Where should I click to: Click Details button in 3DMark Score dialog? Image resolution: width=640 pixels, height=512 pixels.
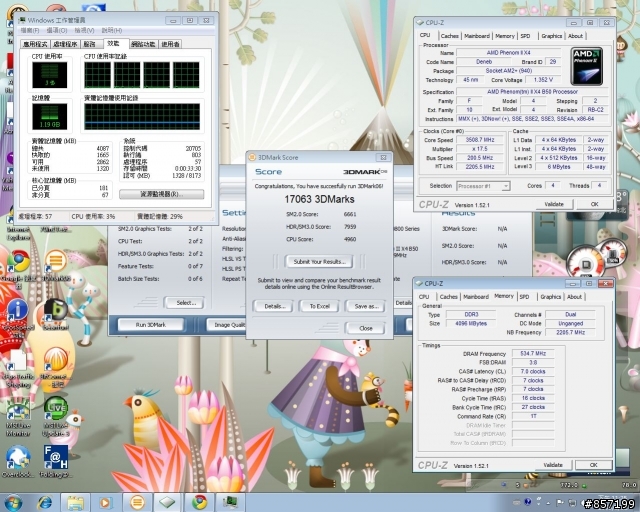point(272,306)
